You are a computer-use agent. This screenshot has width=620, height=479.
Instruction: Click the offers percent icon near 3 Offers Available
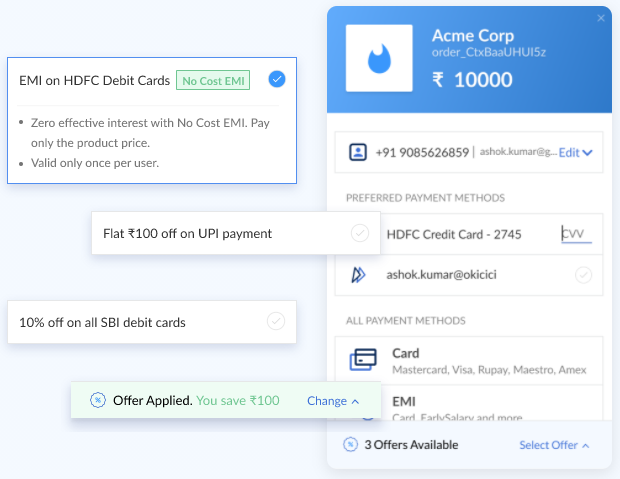pos(350,445)
